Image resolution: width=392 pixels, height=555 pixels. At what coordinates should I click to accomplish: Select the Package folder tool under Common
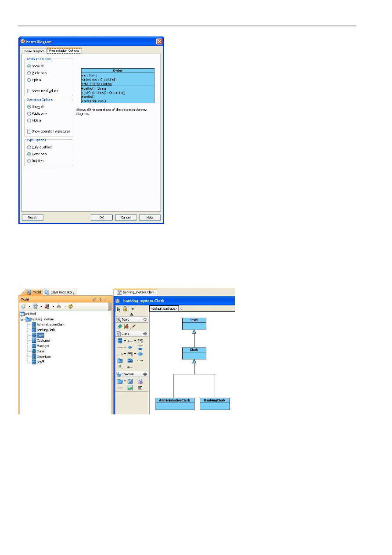pos(120,381)
